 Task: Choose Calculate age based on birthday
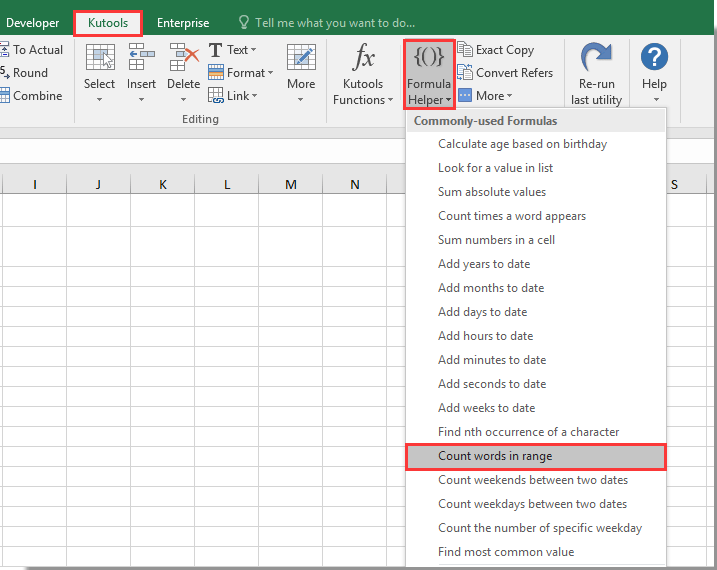pyautogui.click(x=536, y=144)
